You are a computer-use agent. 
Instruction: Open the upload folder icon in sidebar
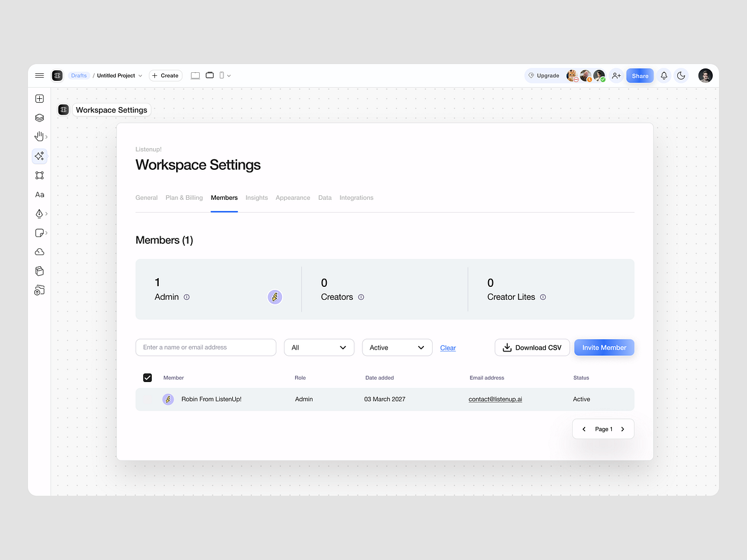point(39,291)
